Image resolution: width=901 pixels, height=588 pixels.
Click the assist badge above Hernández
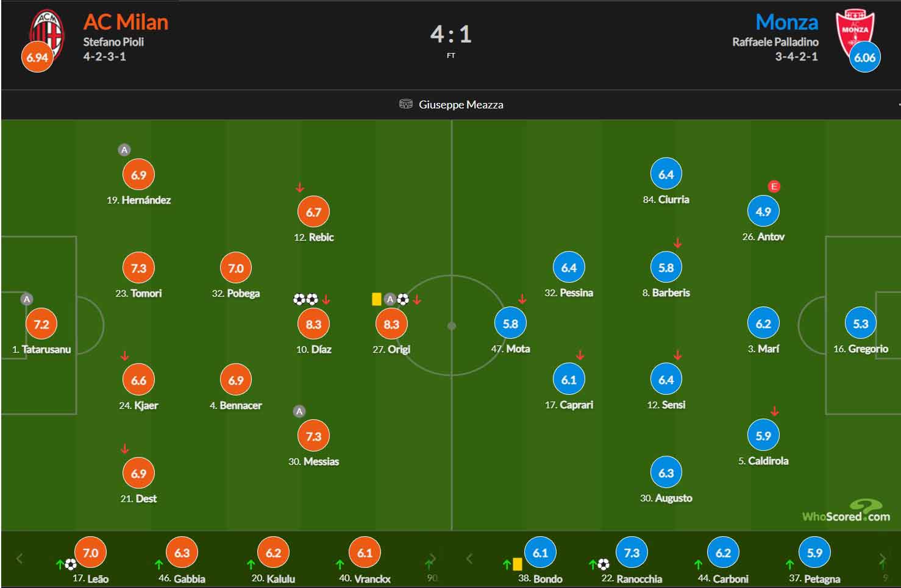pos(124,150)
